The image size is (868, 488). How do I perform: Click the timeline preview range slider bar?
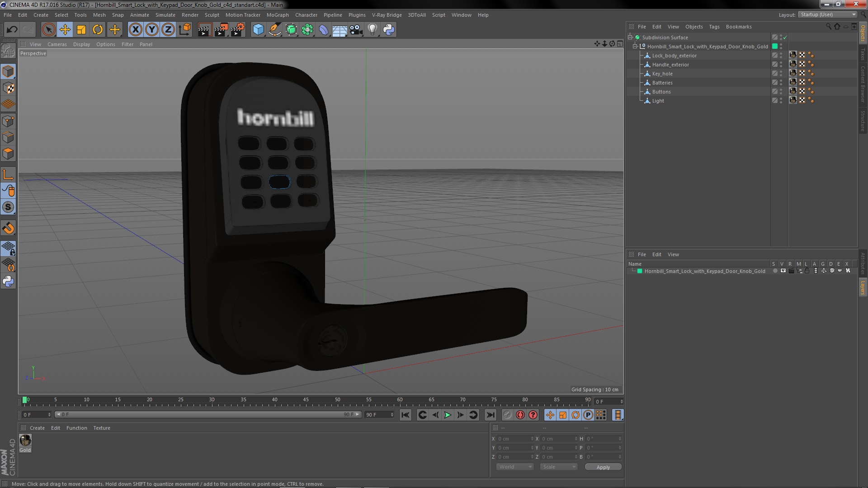208,414
